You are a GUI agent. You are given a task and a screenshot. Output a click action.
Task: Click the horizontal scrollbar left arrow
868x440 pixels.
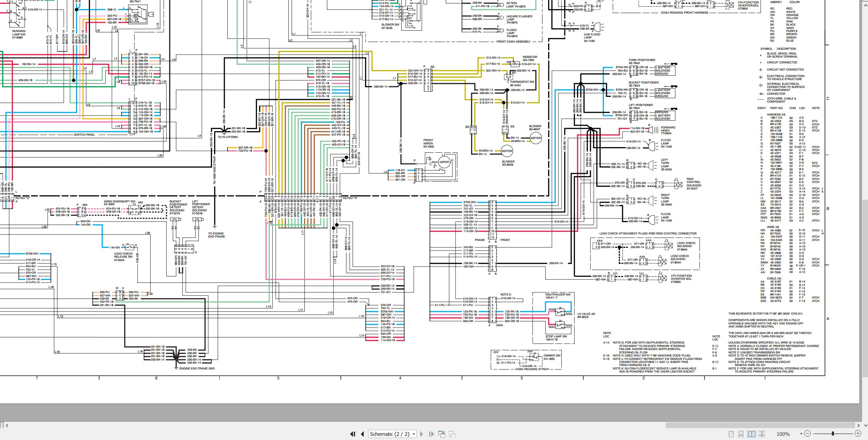coord(7,425)
